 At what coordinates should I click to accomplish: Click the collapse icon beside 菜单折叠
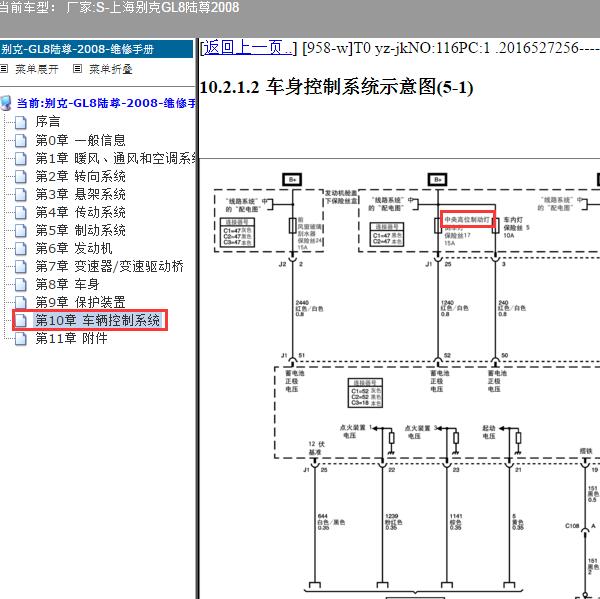[77, 69]
